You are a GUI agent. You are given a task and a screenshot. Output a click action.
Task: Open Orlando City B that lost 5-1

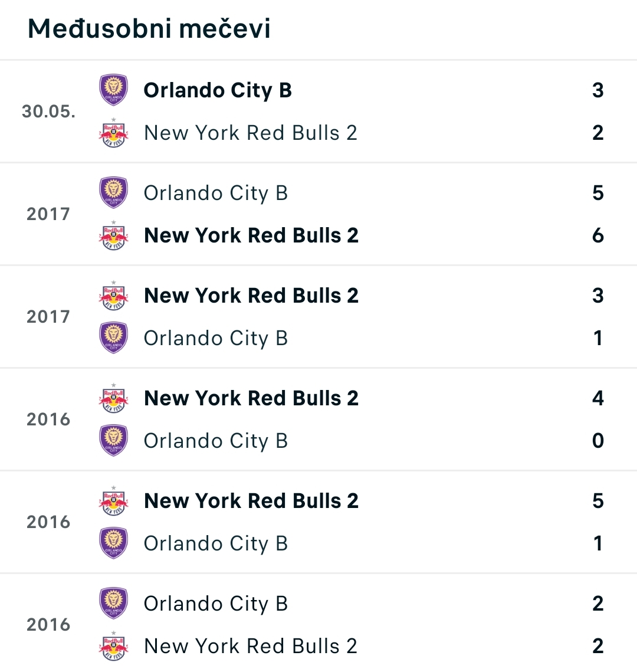[x=215, y=543]
